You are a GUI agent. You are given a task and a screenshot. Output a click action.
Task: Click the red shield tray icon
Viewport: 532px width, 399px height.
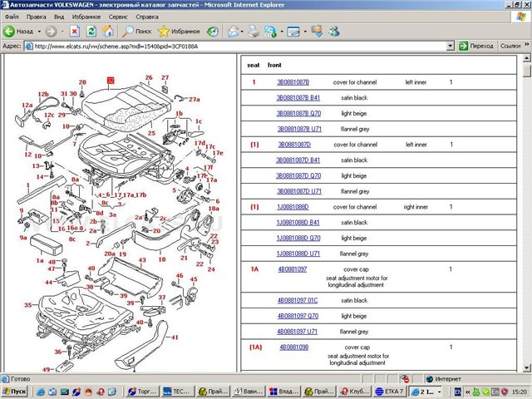pyautogui.click(x=505, y=392)
